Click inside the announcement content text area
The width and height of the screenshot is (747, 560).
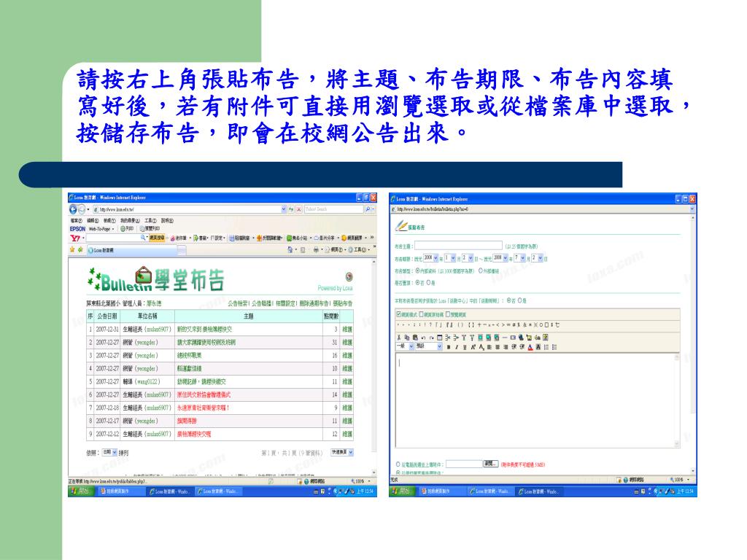(x=536, y=400)
